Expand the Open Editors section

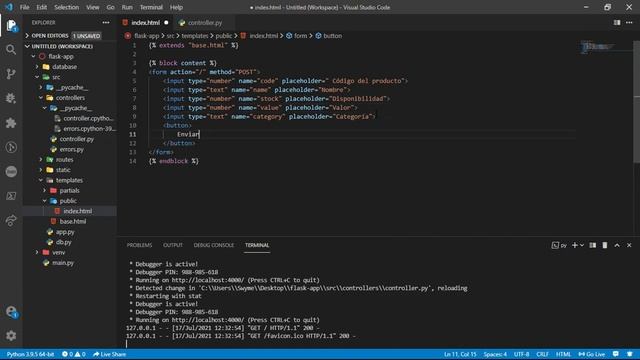pyautogui.click(x=63, y=36)
